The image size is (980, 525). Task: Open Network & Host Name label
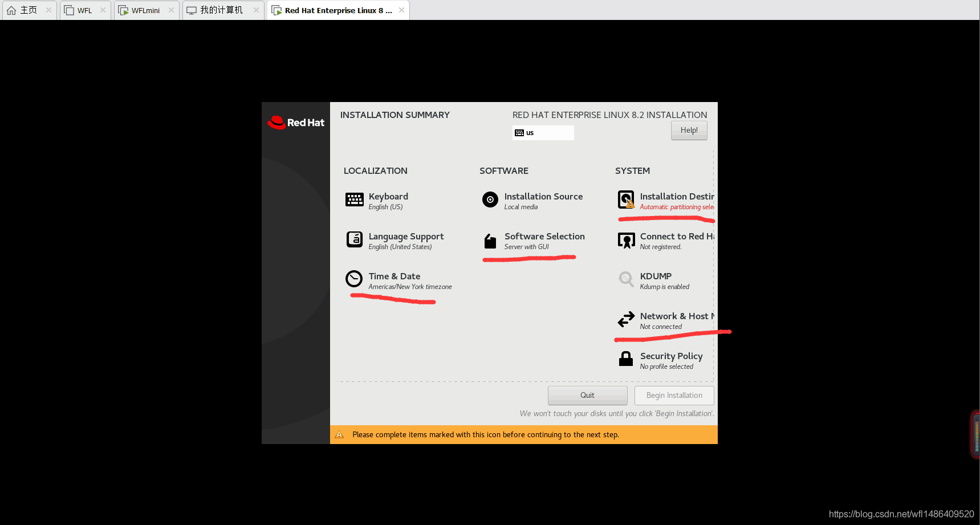pyautogui.click(x=677, y=316)
